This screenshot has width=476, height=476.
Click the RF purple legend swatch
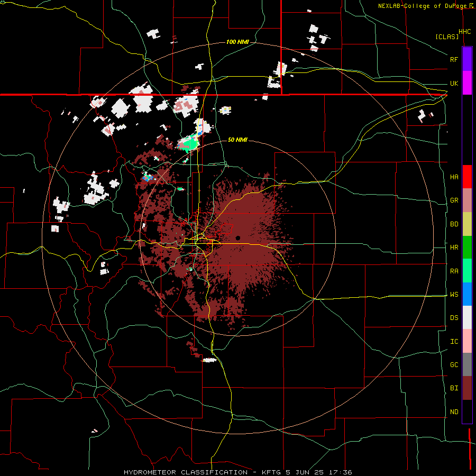(467, 59)
